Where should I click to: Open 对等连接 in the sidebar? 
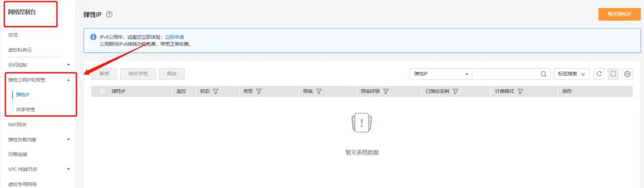pyautogui.click(x=18, y=154)
